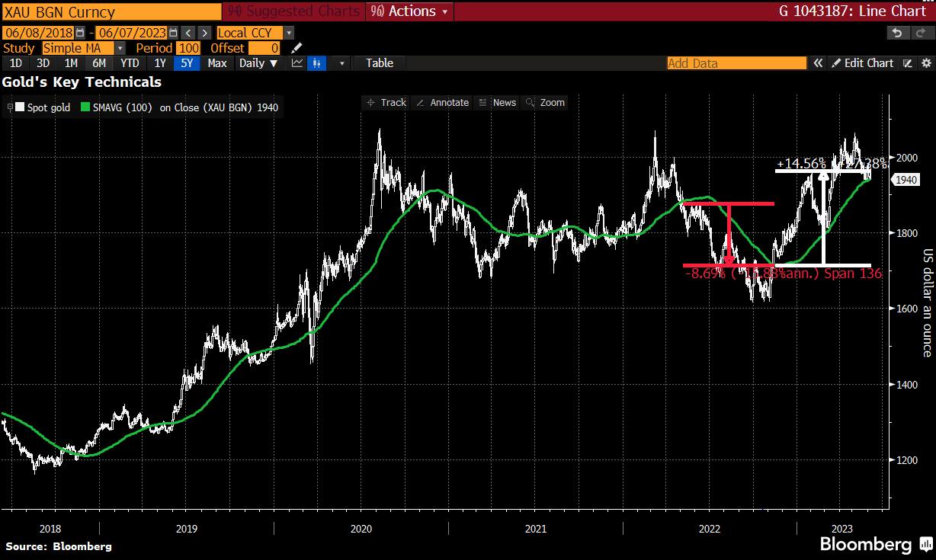
Task: Open chart type options dropdown arrow
Action: pos(341,63)
